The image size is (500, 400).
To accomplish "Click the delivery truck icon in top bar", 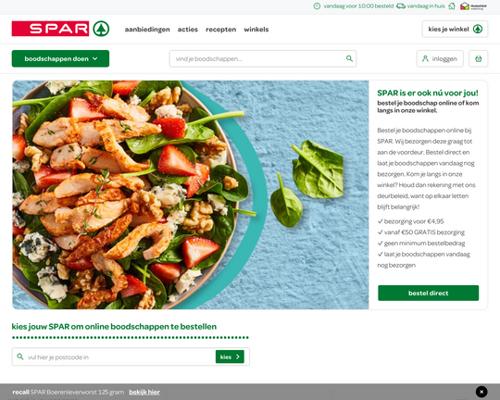I will [401, 6].
